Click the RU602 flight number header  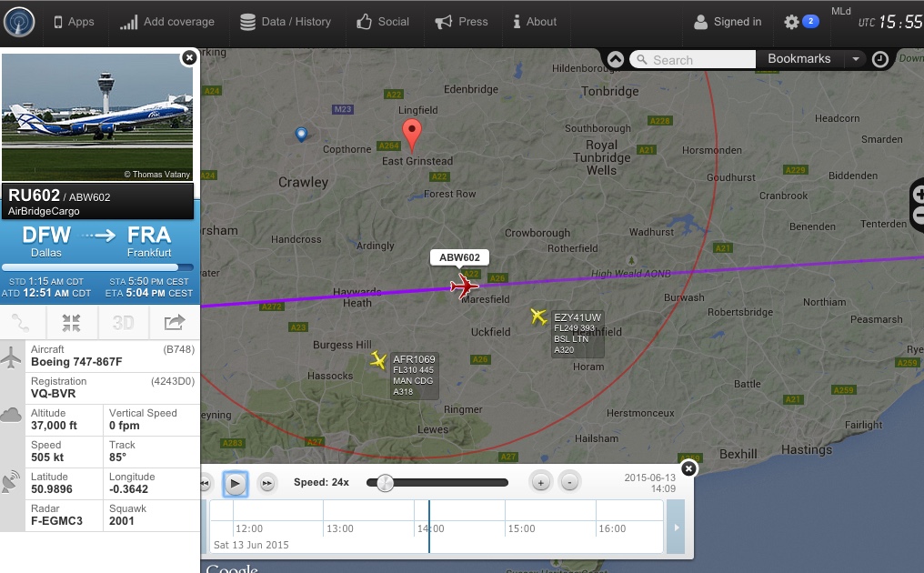35,196
